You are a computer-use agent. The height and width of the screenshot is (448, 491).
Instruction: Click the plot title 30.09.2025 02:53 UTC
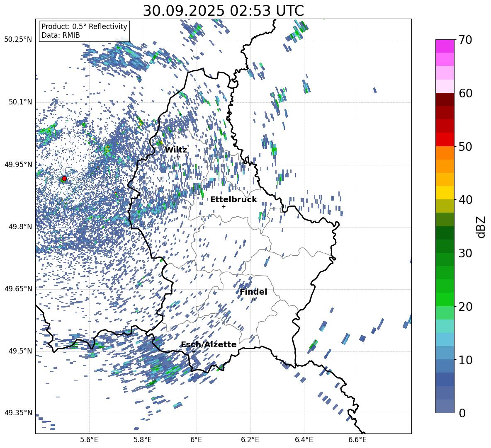tap(223, 11)
